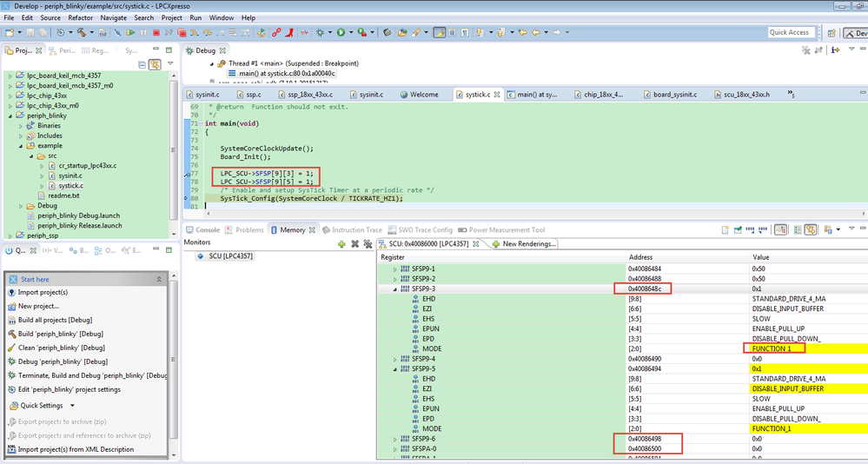
Task: Select SCU [LPC4357] memory monitor entry
Action: 226,256
